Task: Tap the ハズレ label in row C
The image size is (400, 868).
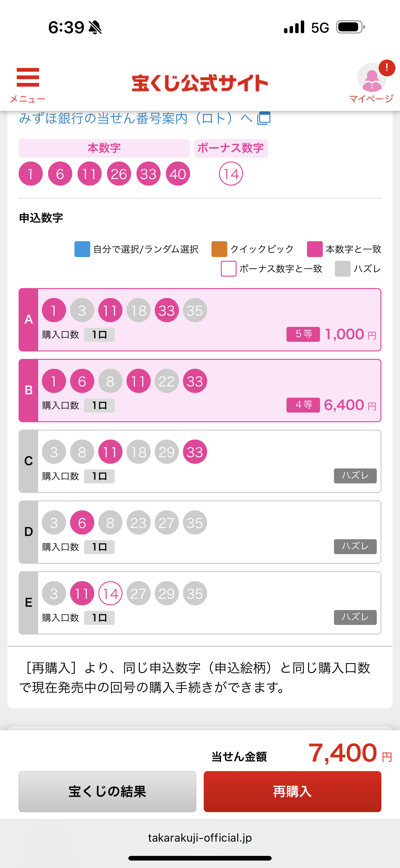Action: (355, 476)
